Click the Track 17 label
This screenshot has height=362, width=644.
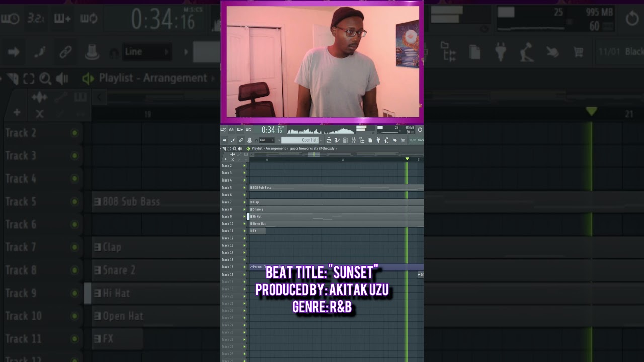227,275
